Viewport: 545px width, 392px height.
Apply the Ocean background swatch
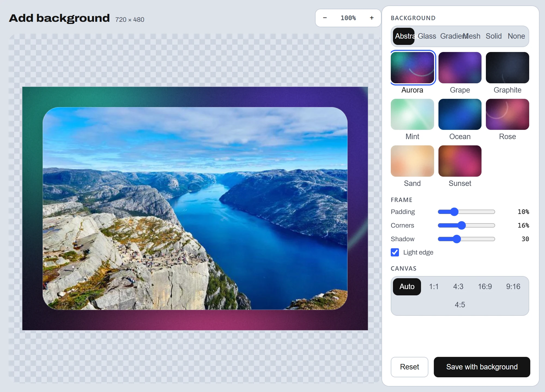point(460,114)
